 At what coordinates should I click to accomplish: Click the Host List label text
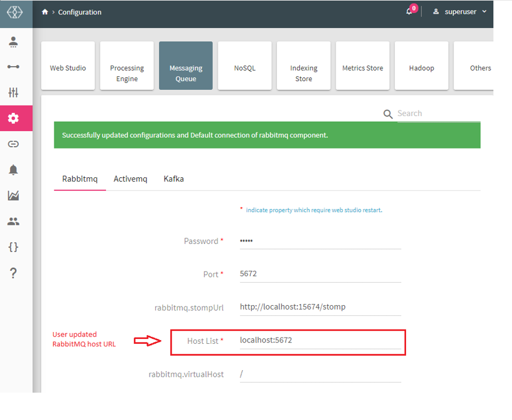(203, 341)
